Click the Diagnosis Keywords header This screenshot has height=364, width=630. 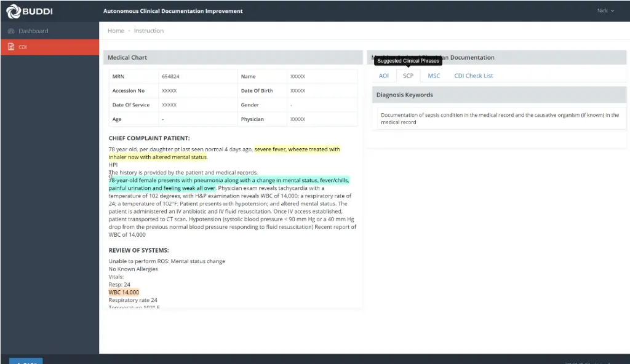point(499,95)
